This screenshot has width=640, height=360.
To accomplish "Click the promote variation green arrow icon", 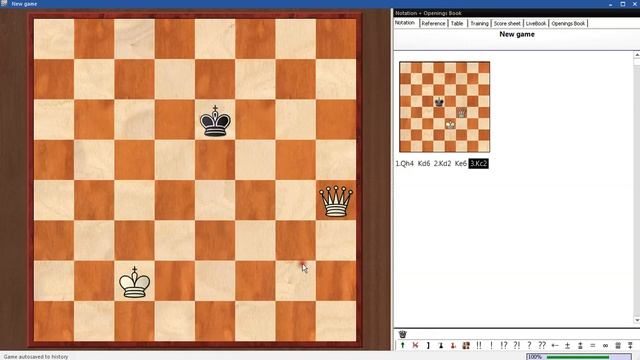I will click(x=402, y=345).
